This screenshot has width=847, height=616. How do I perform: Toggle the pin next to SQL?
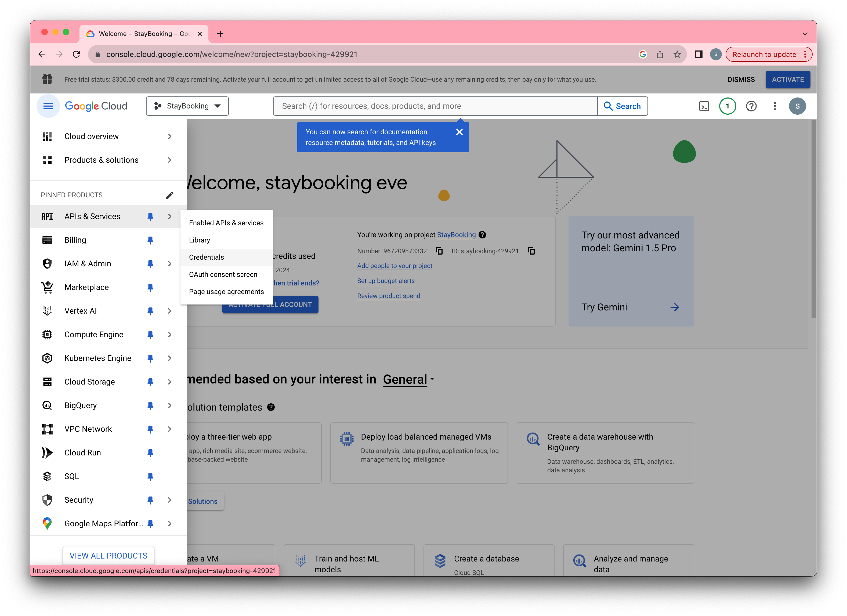point(150,476)
